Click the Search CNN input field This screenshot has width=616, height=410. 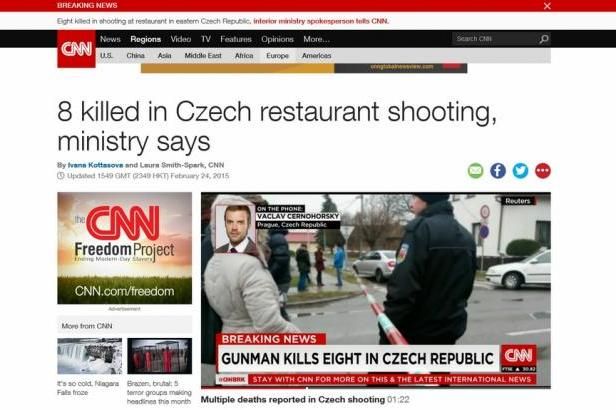pyautogui.click(x=495, y=39)
